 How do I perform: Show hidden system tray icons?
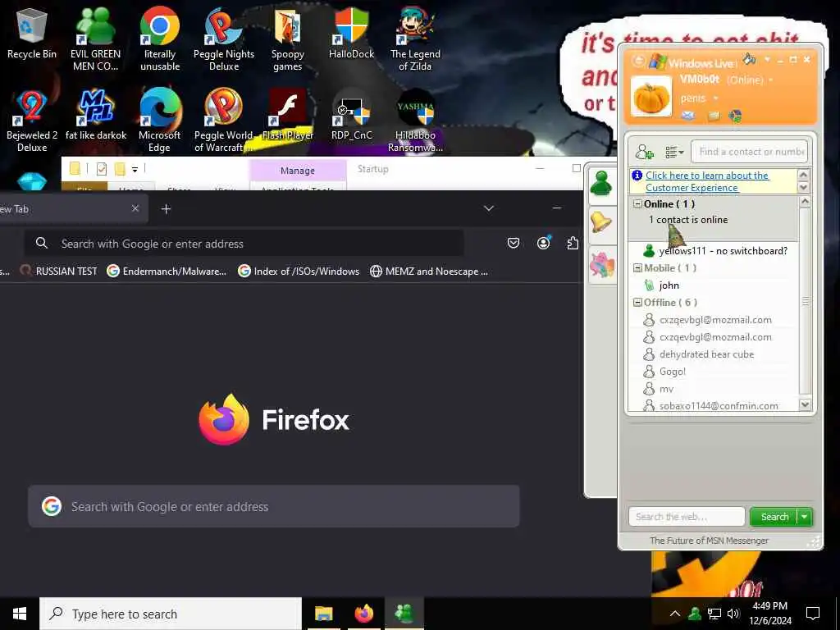[x=674, y=614]
